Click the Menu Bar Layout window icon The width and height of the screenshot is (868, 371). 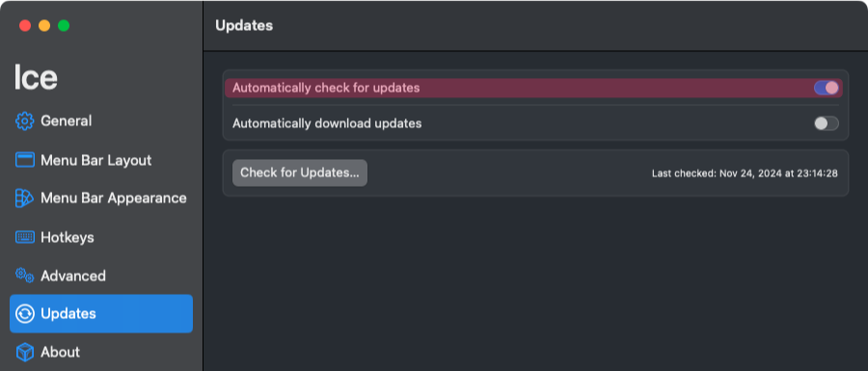24,160
